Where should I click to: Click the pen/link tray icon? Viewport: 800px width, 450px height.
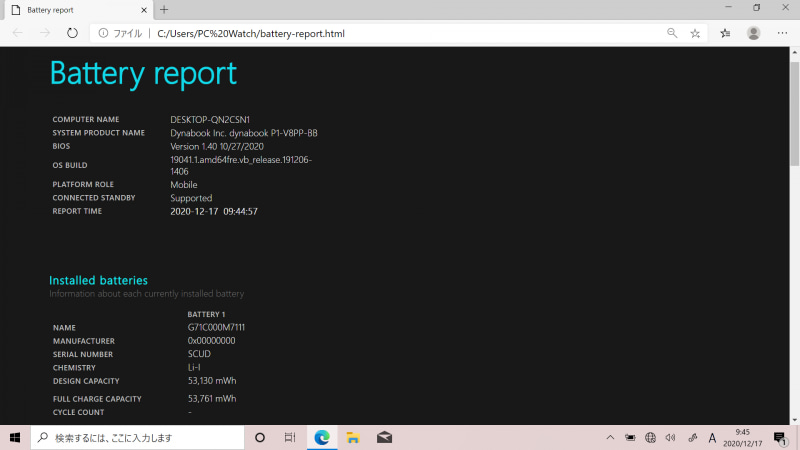pyautogui.click(x=692, y=437)
